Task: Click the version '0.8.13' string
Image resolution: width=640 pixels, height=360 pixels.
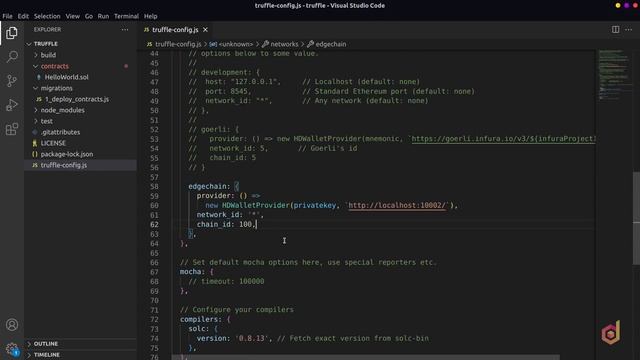Action: tap(252, 338)
